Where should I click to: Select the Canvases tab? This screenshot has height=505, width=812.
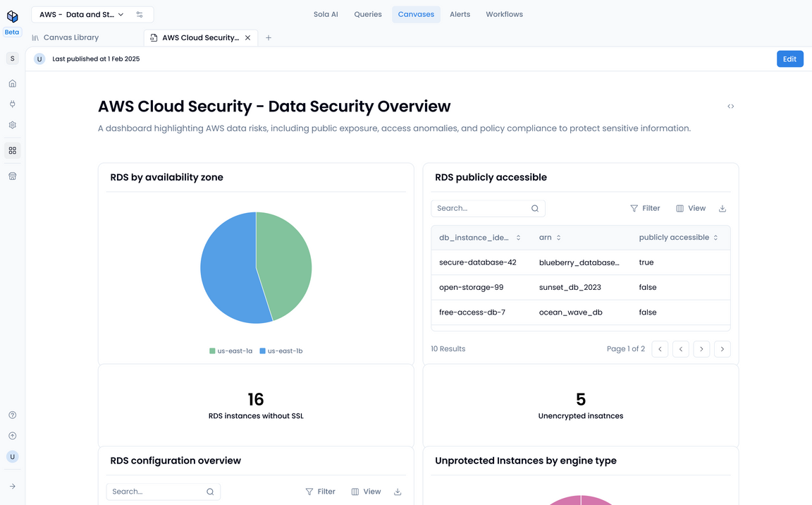coord(416,15)
